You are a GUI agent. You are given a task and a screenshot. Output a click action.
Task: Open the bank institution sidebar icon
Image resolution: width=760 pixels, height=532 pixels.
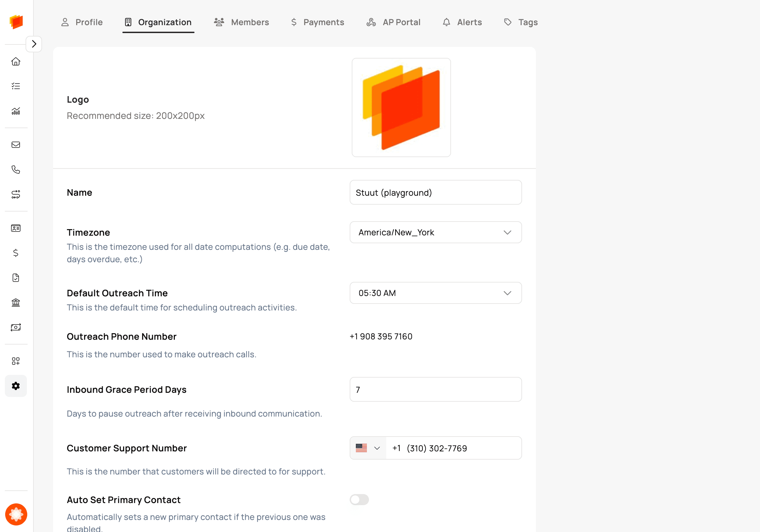pos(16,303)
